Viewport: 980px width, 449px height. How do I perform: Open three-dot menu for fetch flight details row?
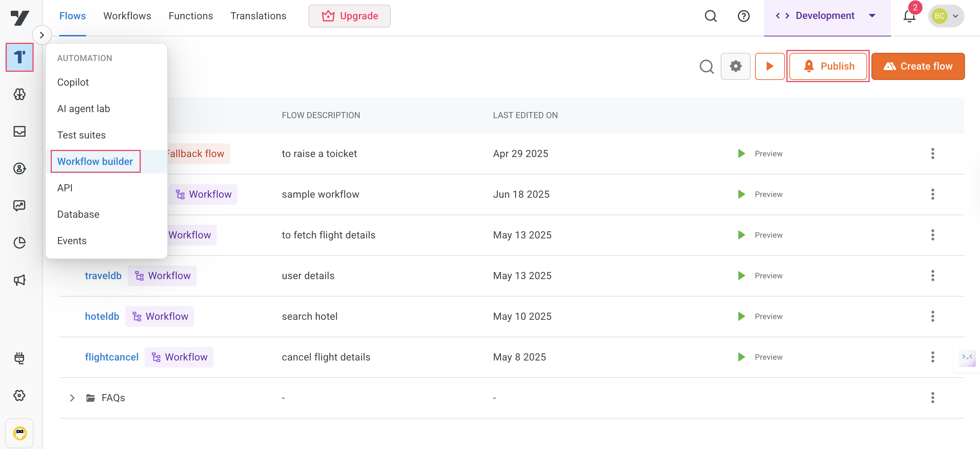(932, 235)
